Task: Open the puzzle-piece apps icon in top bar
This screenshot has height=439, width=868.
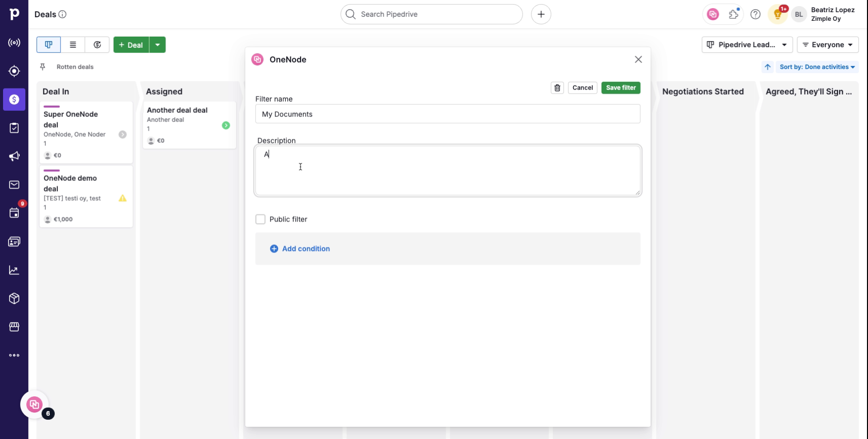Action: (734, 14)
